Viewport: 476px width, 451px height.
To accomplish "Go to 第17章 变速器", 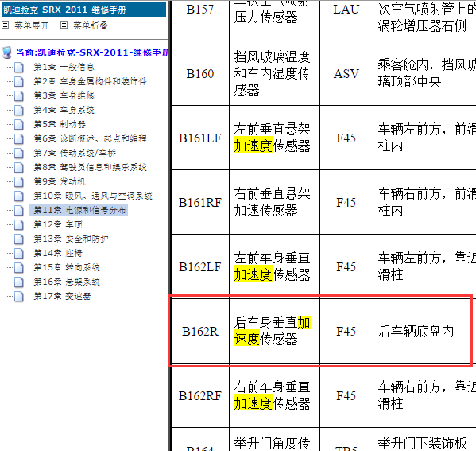I will (x=62, y=296).
